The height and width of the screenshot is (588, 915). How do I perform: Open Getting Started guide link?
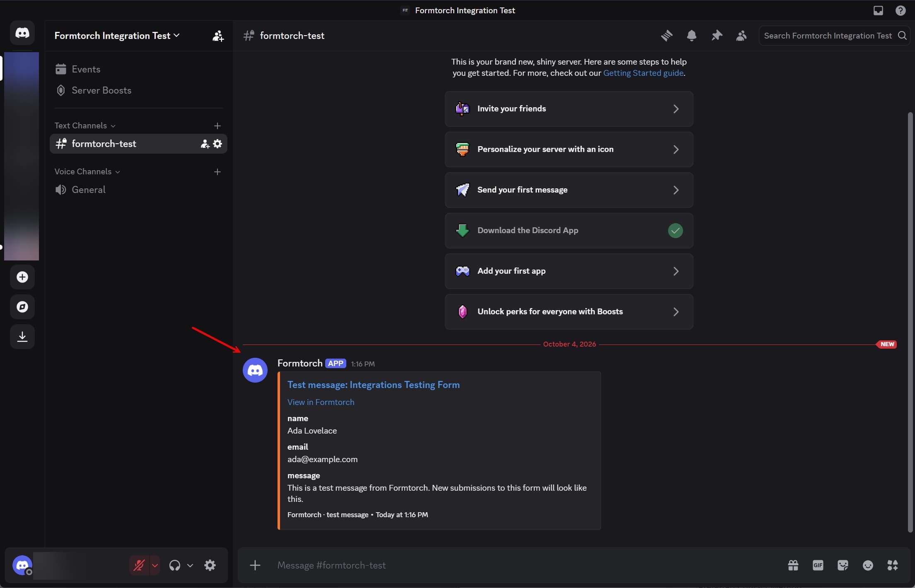click(643, 73)
